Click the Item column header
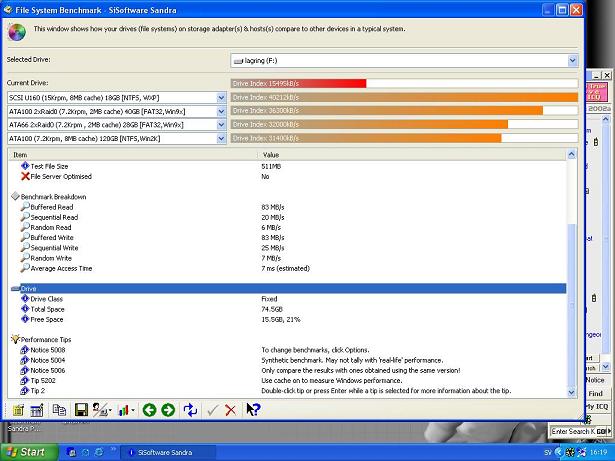Viewport: 615px width, 461px height. (133, 155)
